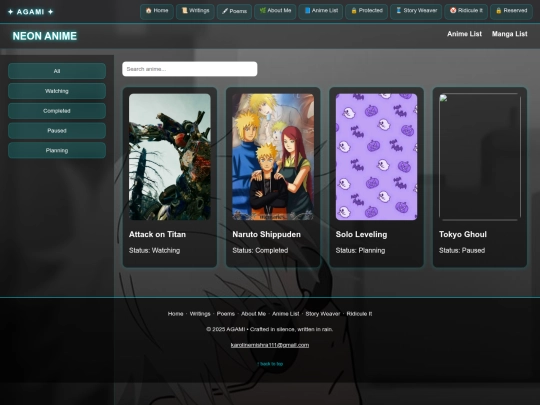Follow the footer Poems link
The width and height of the screenshot is (540, 405).
point(226,314)
